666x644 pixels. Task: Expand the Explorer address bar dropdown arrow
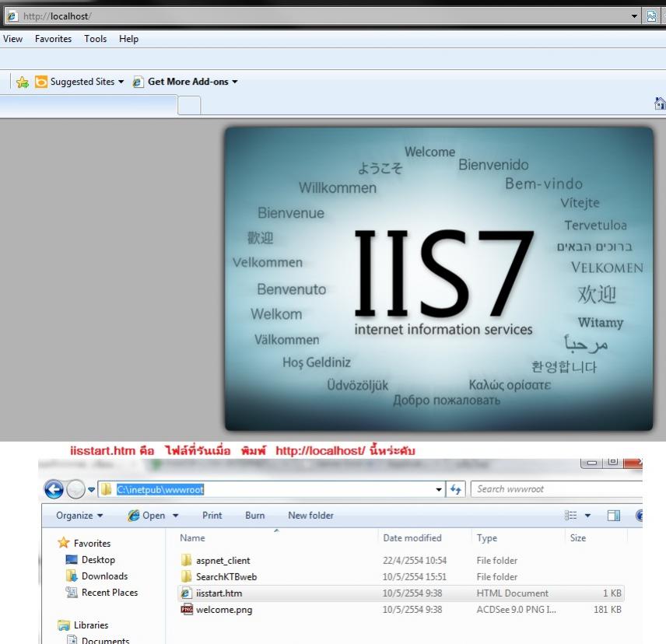pyautogui.click(x=439, y=489)
